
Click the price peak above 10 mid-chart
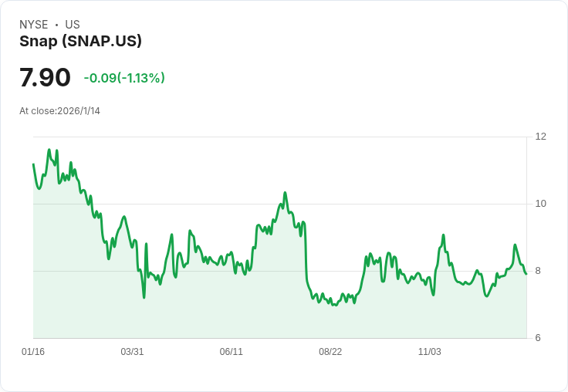click(x=285, y=193)
